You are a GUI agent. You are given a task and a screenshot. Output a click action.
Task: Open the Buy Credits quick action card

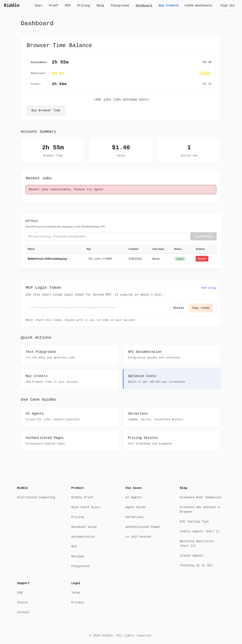coord(70,379)
